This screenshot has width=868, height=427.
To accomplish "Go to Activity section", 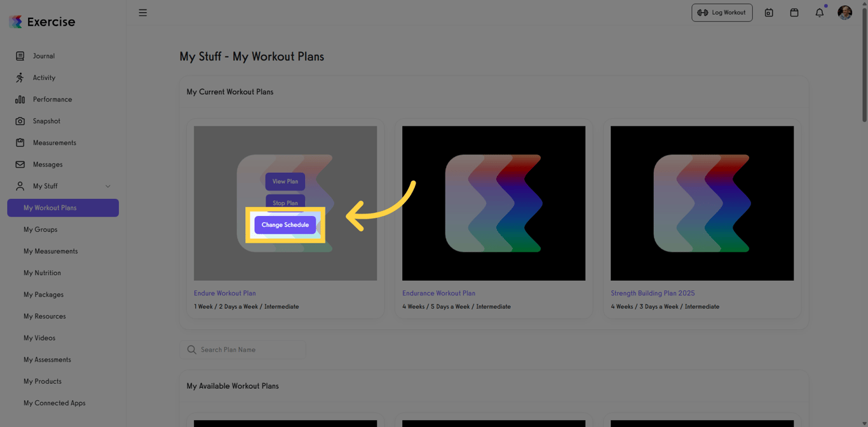I will click(44, 78).
